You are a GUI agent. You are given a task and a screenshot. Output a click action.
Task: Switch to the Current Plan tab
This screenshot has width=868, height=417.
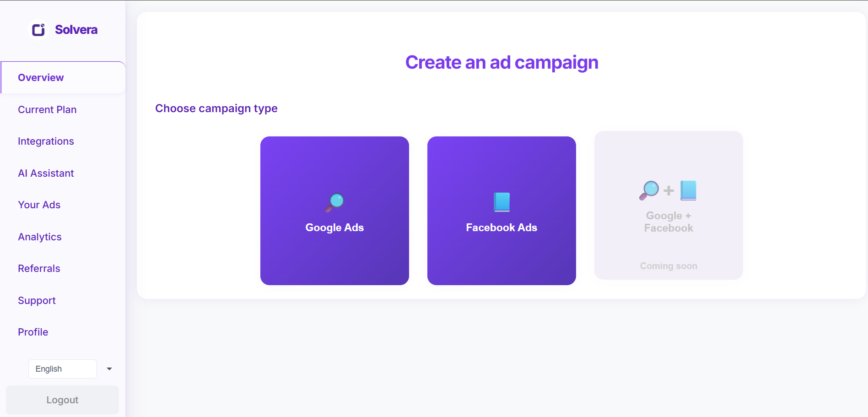(x=47, y=109)
